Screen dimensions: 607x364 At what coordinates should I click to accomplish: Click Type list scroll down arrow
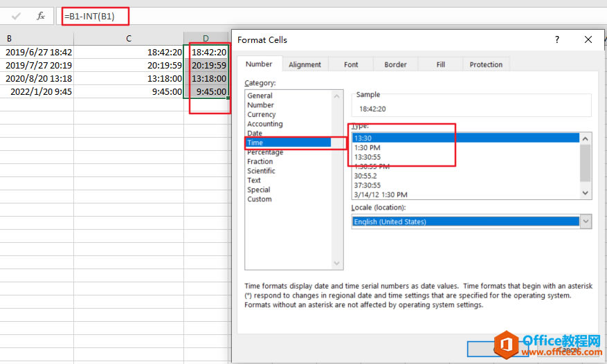pyautogui.click(x=586, y=193)
